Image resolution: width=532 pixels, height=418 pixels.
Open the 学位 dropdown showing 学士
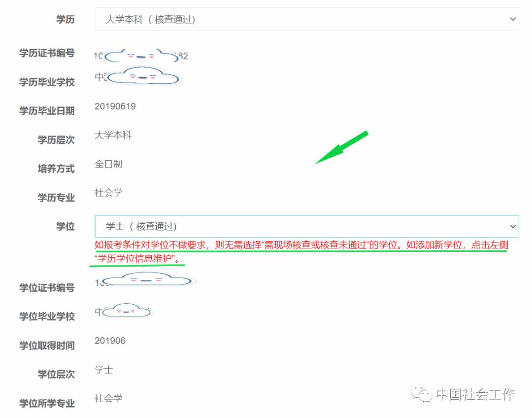point(307,226)
